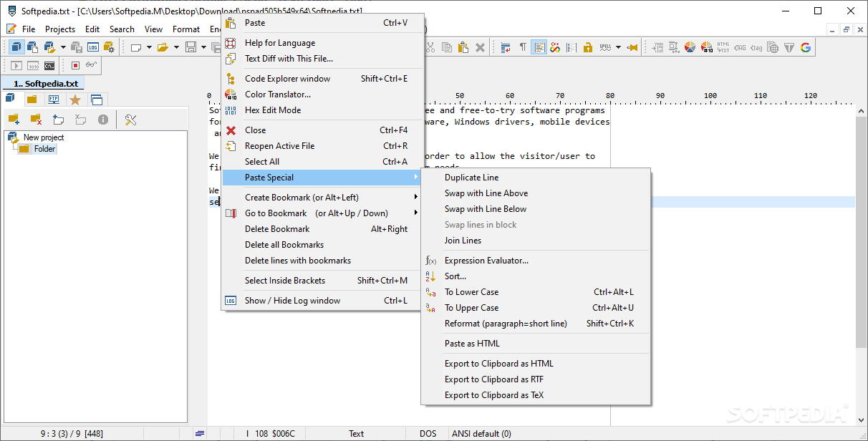
Task: Switch to the open windows panel tab
Action: coord(97,100)
